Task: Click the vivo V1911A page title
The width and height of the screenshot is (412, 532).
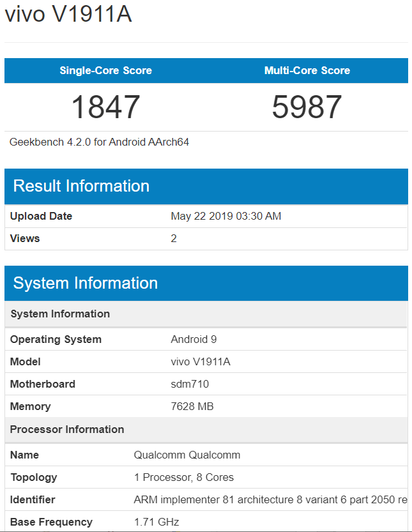Action: [x=68, y=14]
